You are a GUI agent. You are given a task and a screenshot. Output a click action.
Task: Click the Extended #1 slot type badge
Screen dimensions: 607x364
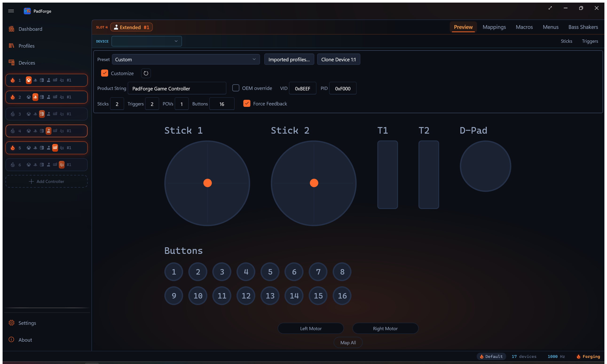[x=132, y=27]
